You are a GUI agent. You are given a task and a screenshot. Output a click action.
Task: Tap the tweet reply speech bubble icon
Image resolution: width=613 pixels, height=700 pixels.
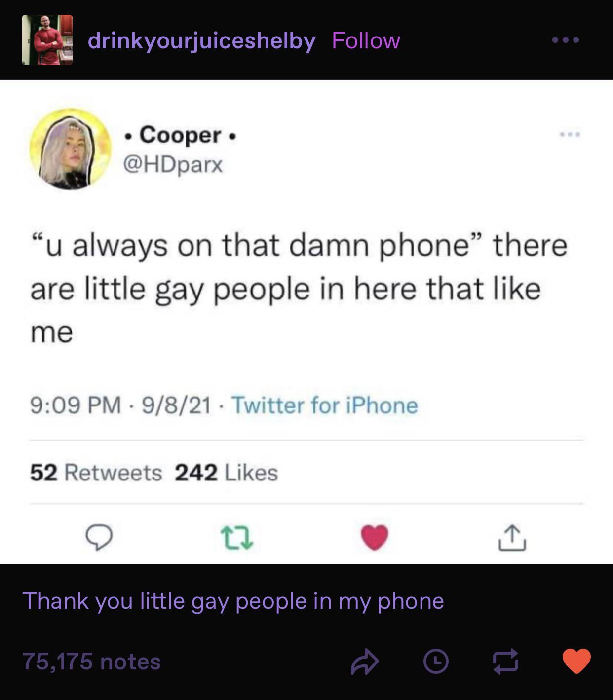click(x=99, y=538)
